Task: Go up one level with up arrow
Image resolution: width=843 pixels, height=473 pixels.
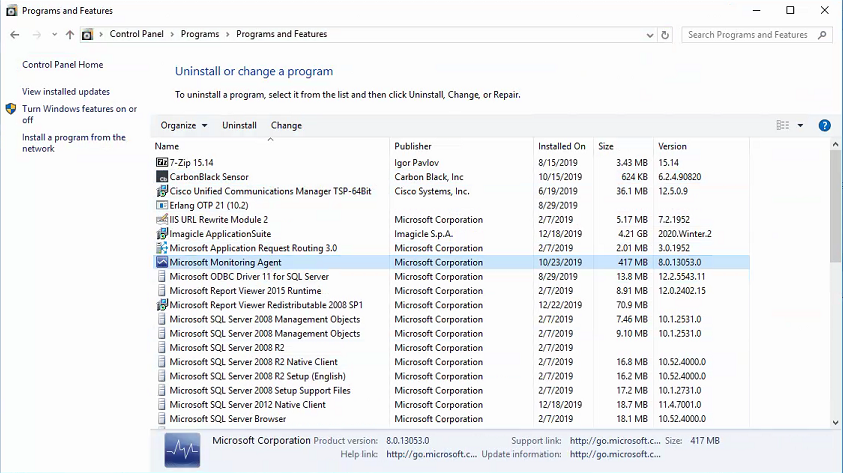Action: point(69,34)
